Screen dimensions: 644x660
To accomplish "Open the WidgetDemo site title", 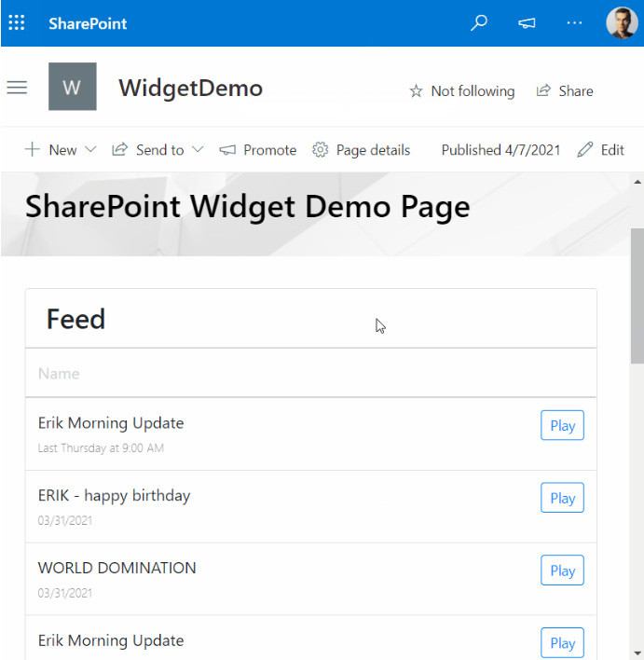I will [x=191, y=89].
